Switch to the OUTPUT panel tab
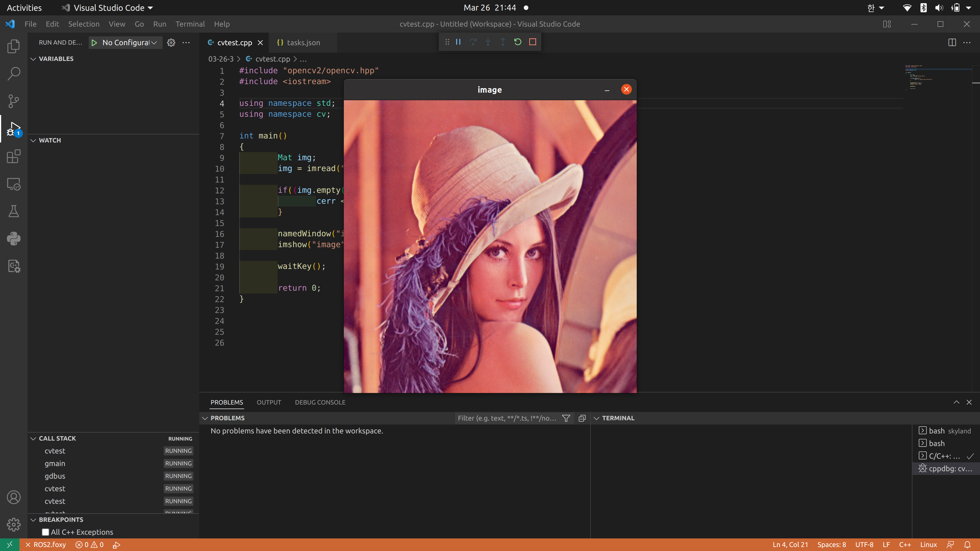The height and width of the screenshot is (551, 980). 269,402
